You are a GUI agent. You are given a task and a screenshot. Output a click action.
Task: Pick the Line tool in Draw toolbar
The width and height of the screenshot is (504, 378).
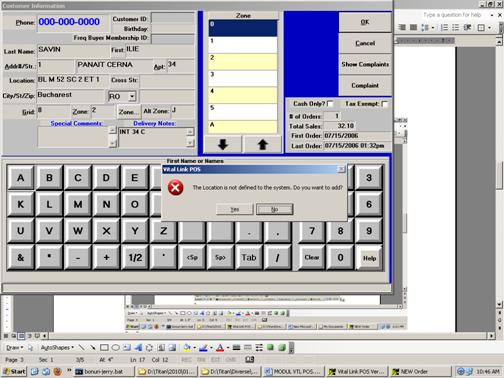pyautogui.click(x=81, y=348)
